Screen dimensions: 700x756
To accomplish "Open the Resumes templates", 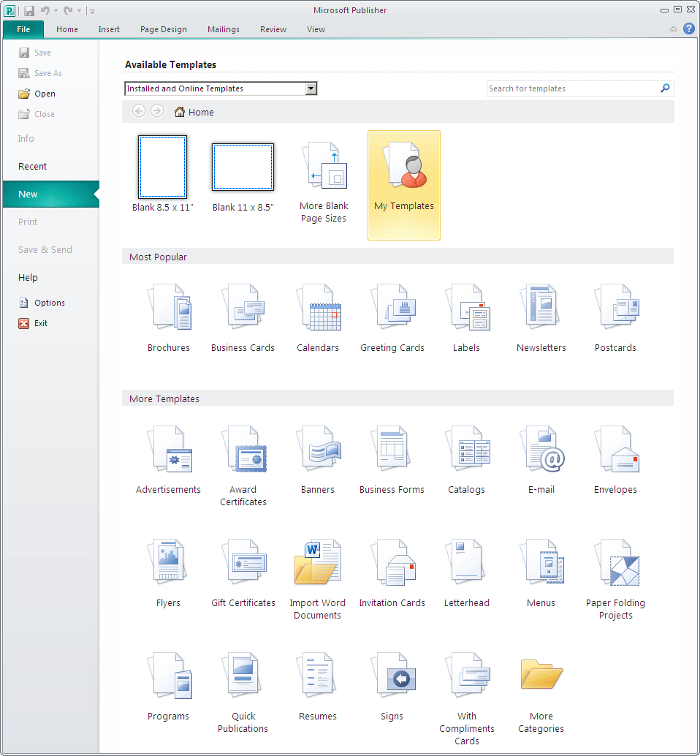I will click(317, 687).
